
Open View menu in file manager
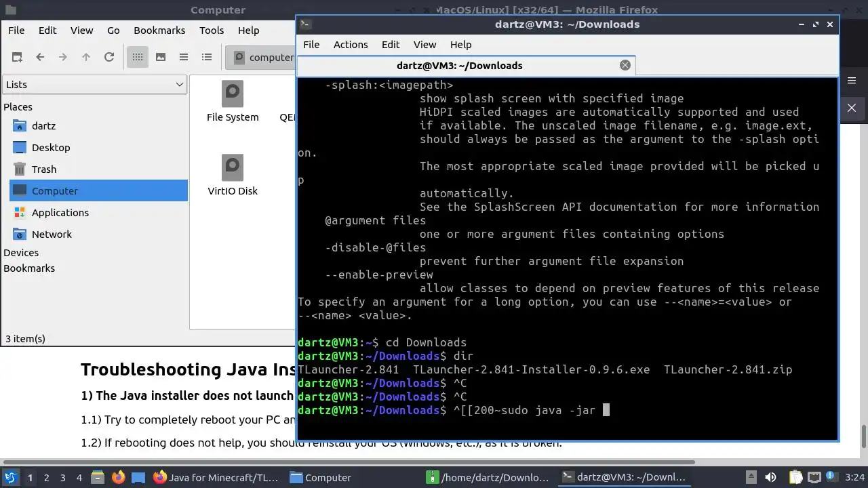81,30
